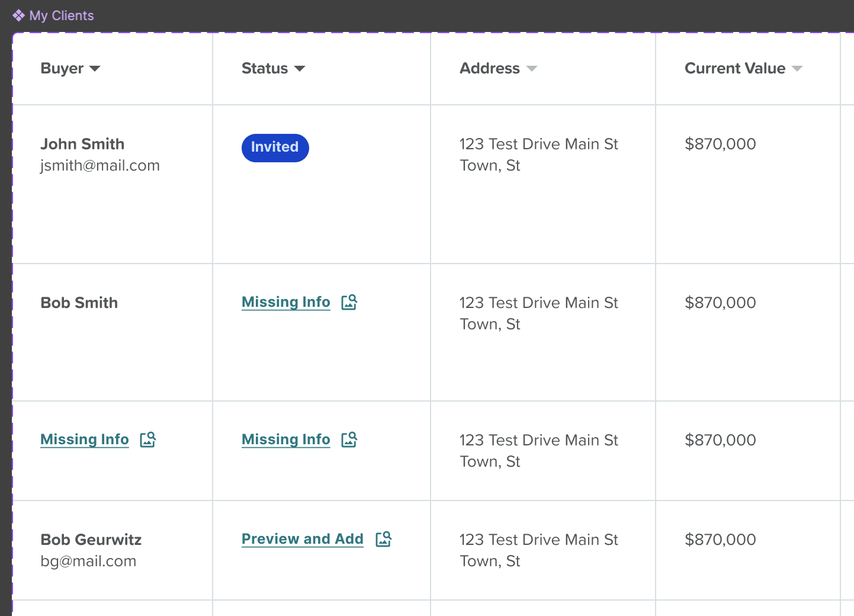
Task: Click the preview icon beside Bob Smith's Missing Info
Action: (x=349, y=302)
